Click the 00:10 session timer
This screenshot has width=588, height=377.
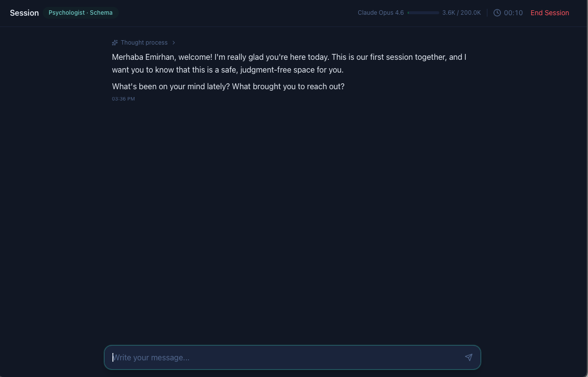513,13
